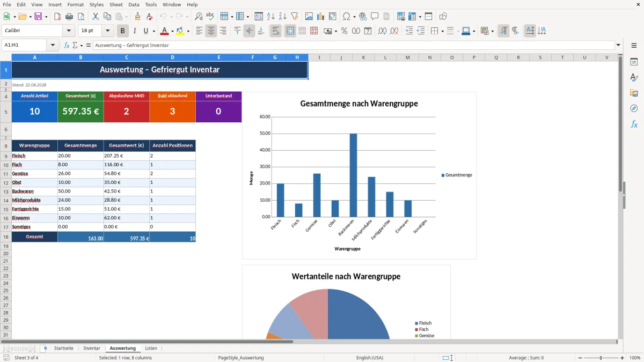Align cell content left
The height and width of the screenshot is (362, 644).
pyautogui.click(x=199, y=31)
